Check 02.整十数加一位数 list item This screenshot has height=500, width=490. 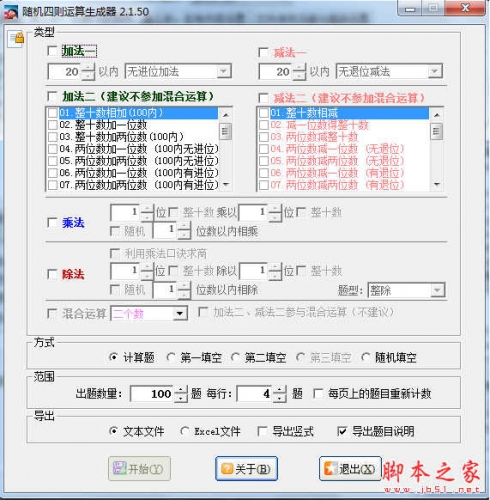tap(53, 125)
